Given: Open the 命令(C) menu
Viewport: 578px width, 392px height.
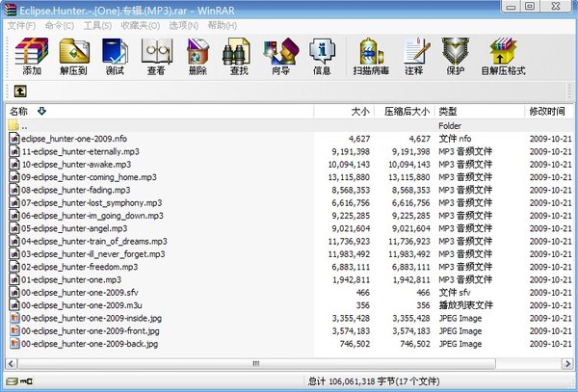Looking at the screenshot, I should click(x=60, y=25).
